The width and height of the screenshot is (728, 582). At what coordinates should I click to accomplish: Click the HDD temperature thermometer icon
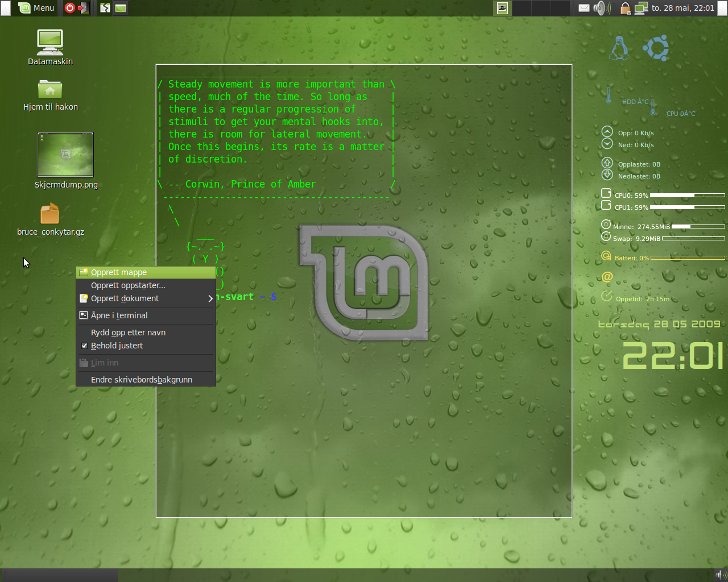coord(608,95)
